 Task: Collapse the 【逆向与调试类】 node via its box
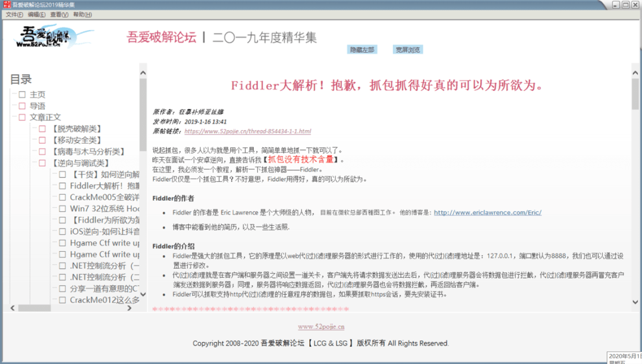tap(42, 163)
